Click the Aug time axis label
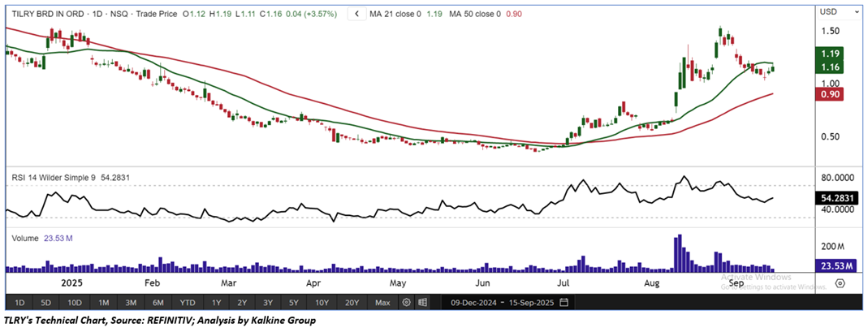Viewport: 868px width, 332px height. [x=654, y=283]
